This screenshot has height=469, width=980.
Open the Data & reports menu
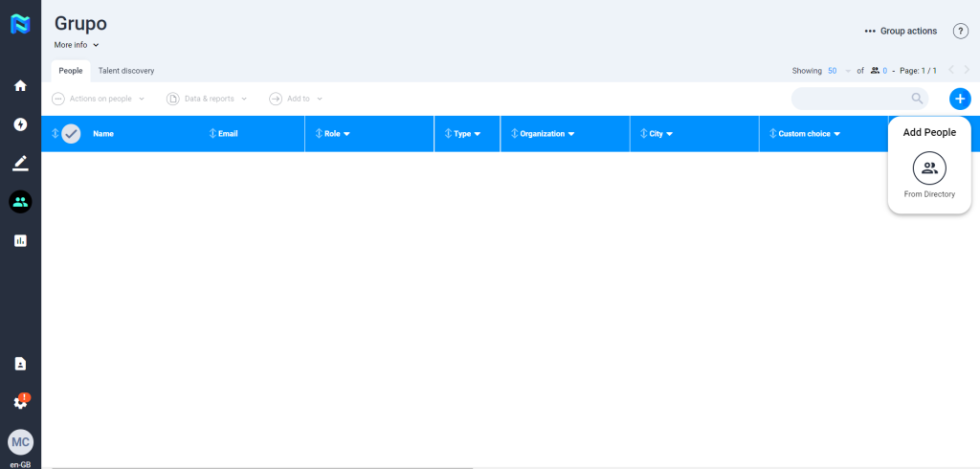(208, 99)
